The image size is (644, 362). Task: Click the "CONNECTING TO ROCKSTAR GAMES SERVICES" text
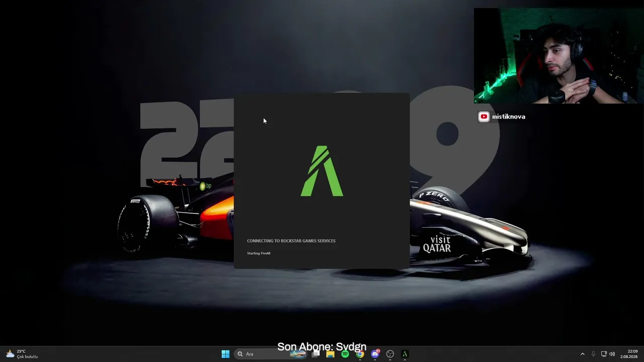point(291,241)
